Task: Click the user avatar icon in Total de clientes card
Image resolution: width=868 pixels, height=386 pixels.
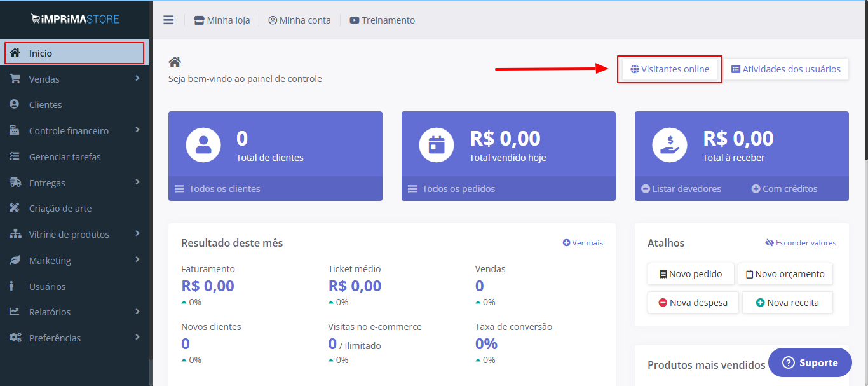Action: click(x=203, y=145)
